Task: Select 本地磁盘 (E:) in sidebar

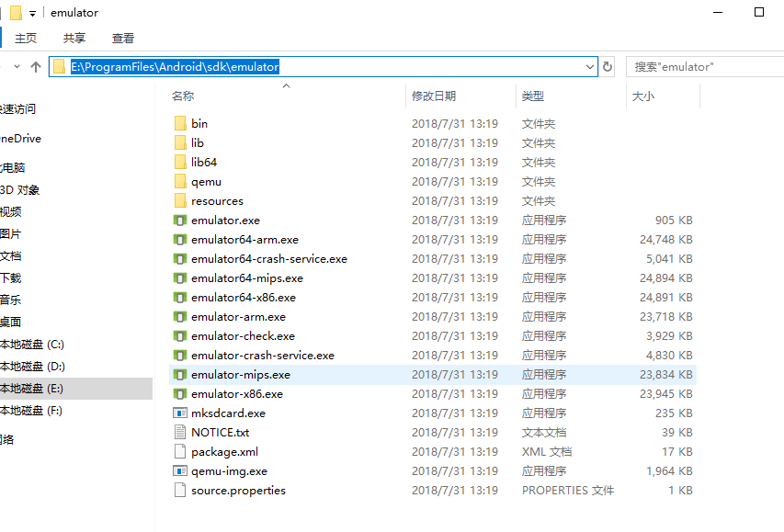Action: tap(76, 389)
